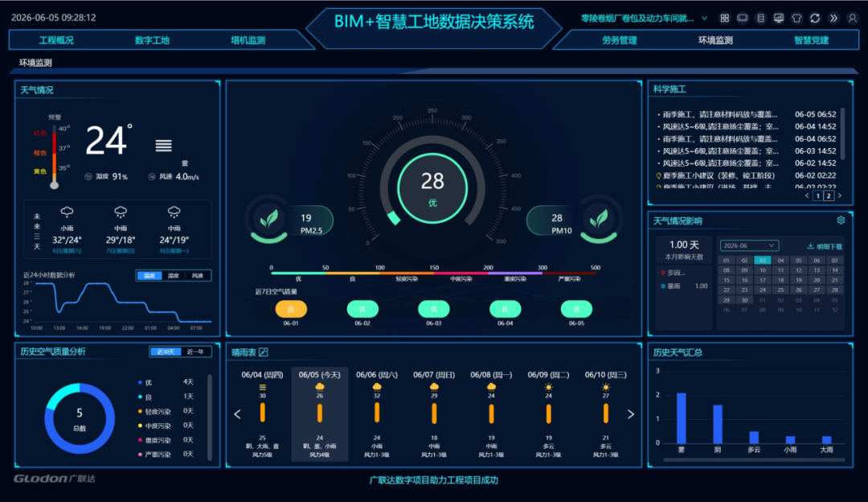Click the lightbulb icon beside 夏季施工小建议
868x502 pixels.
click(659, 175)
